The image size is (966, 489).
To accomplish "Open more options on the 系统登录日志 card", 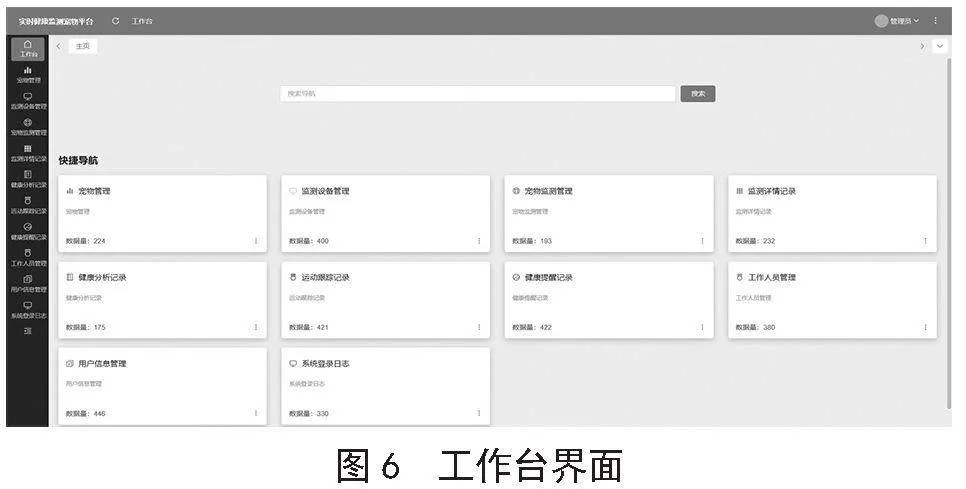I will [x=479, y=413].
